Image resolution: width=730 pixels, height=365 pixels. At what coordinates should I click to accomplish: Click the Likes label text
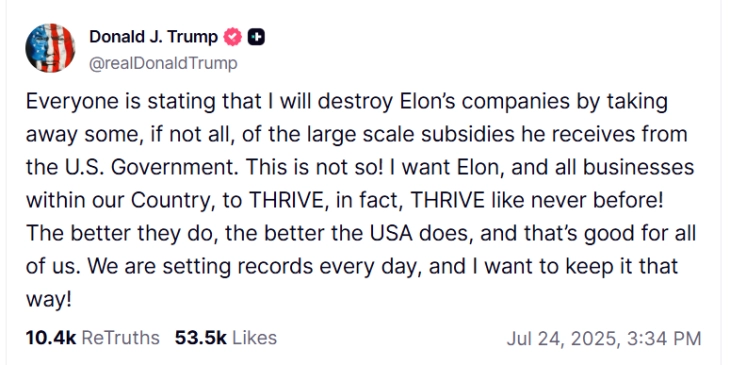[254, 338]
